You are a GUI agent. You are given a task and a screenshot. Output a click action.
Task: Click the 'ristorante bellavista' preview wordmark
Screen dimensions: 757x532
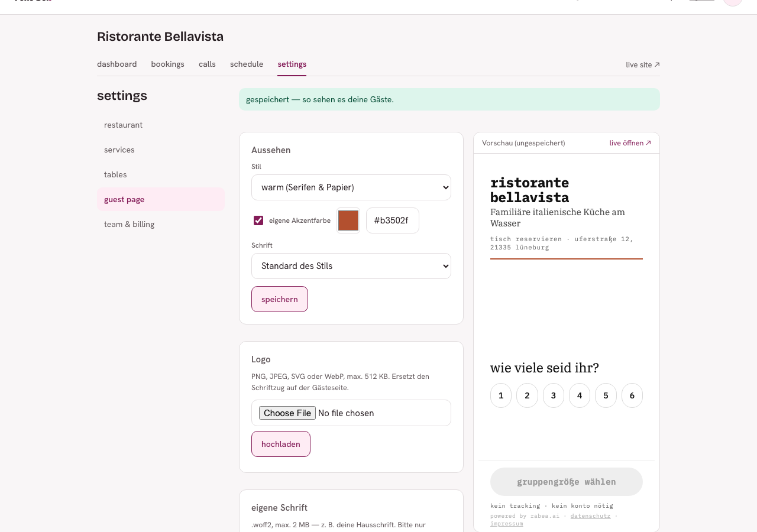tap(530, 190)
